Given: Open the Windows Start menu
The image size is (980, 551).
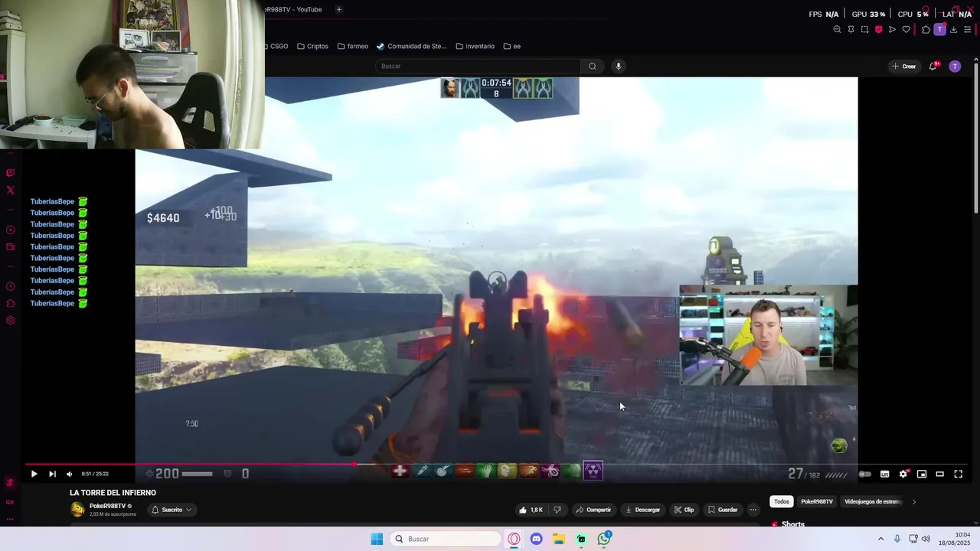Looking at the screenshot, I should [377, 539].
